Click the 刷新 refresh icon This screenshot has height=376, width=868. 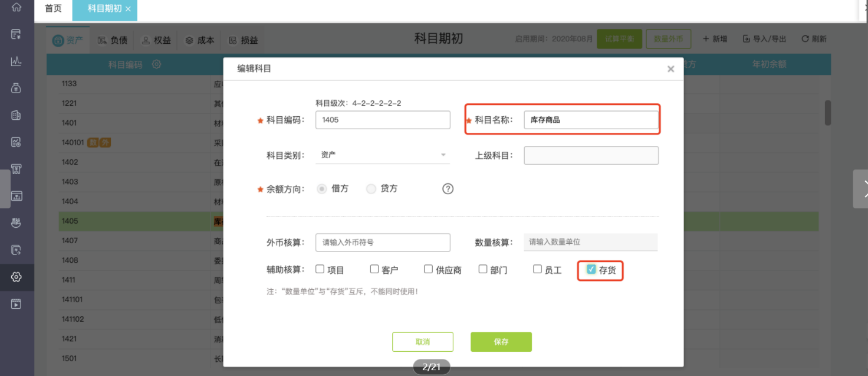pyautogui.click(x=805, y=39)
